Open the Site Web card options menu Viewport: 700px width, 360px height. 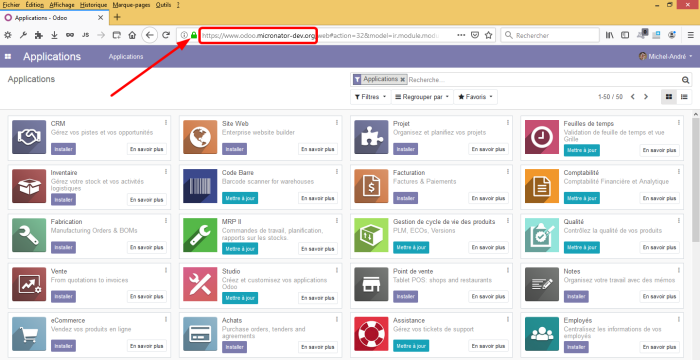(x=337, y=122)
